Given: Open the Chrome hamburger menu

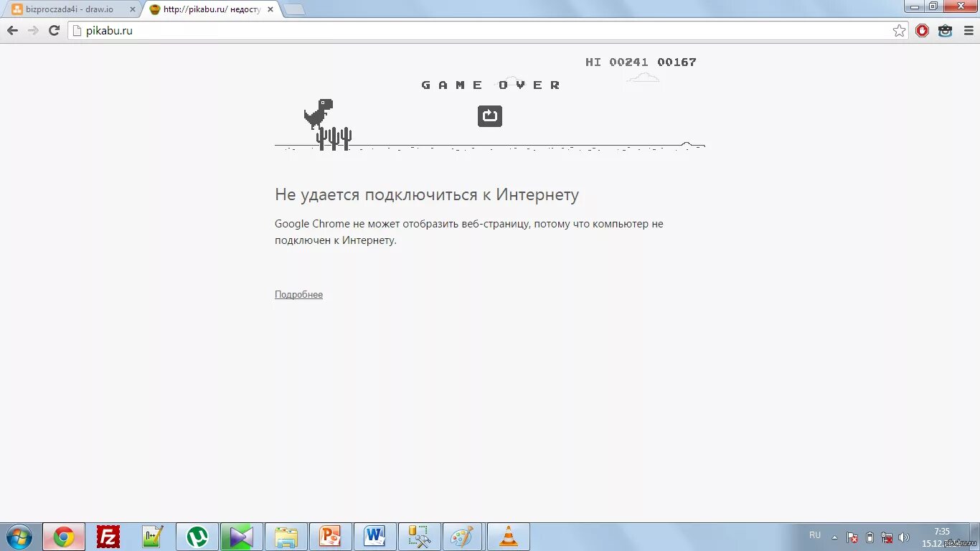Looking at the screenshot, I should 969,31.
